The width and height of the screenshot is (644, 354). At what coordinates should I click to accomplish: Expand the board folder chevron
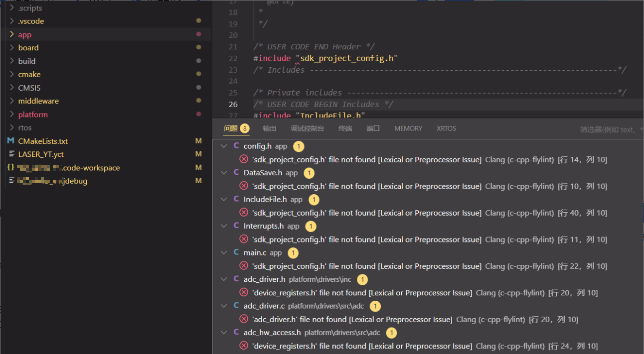(x=12, y=47)
